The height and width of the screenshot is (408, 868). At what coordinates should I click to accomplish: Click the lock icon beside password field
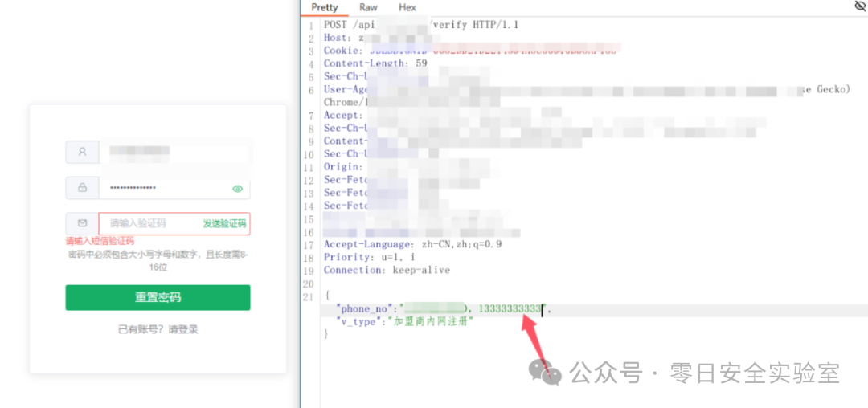point(82,188)
